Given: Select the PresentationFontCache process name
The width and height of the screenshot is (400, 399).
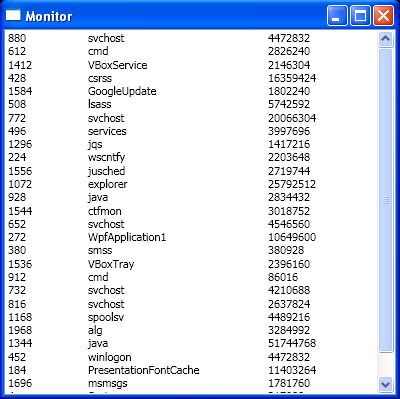Looking at the screenshot, I should [143, 370].
